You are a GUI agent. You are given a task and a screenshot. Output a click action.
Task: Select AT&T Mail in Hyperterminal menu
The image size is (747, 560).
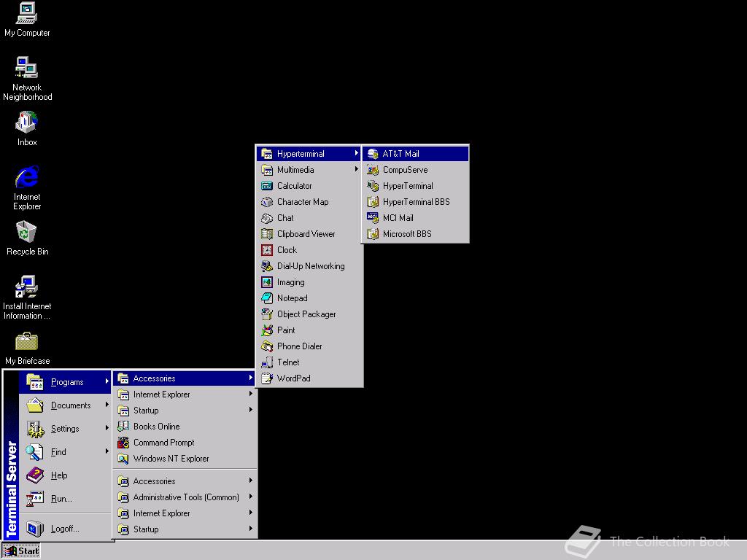pyautogui.click(x=415, y=154)
